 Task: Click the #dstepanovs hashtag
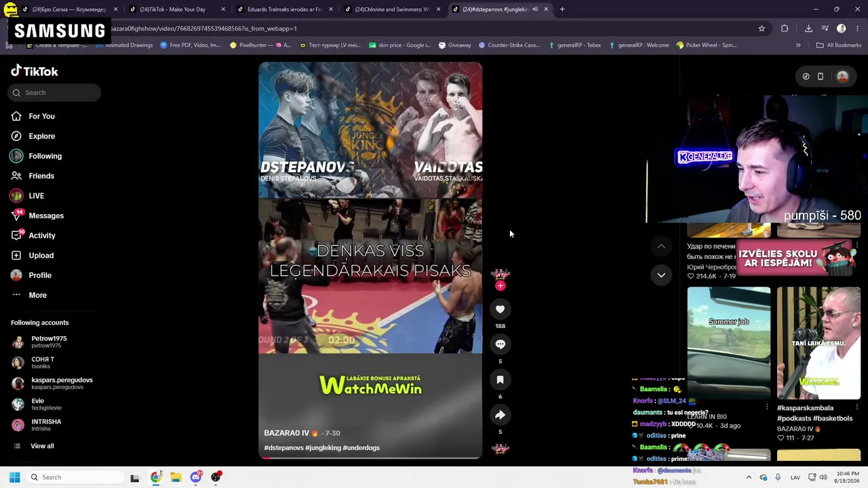click(x=283, y=448)
